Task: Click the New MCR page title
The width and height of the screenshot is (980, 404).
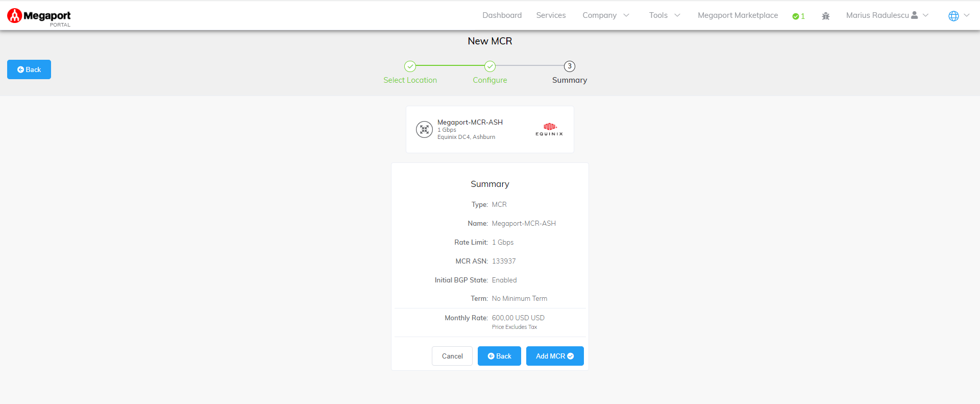Action: (x=490, y=41)
